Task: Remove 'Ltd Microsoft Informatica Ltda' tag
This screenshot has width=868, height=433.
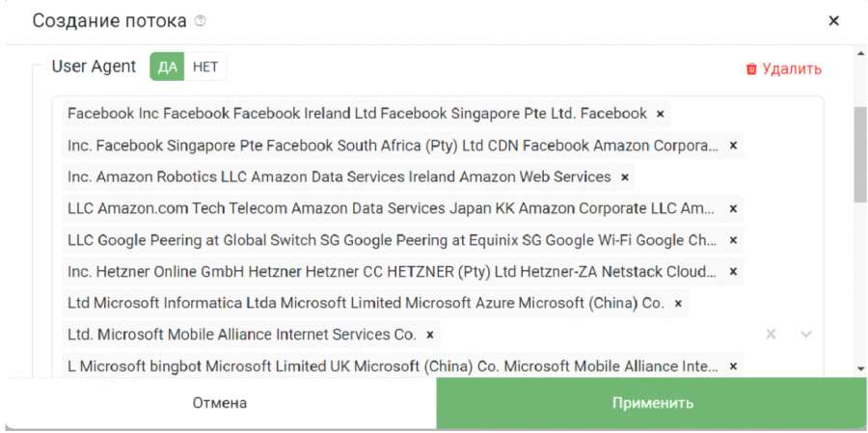Action: pos(678,304)
